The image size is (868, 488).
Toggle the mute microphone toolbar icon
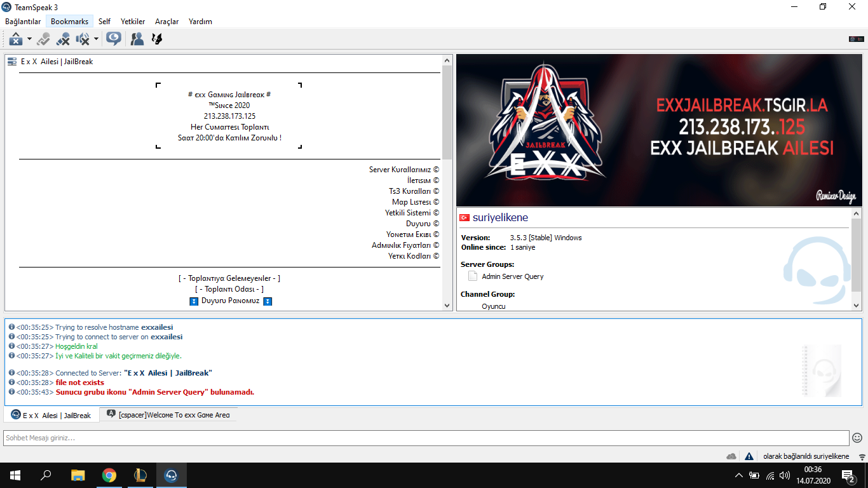click(63, 39)
